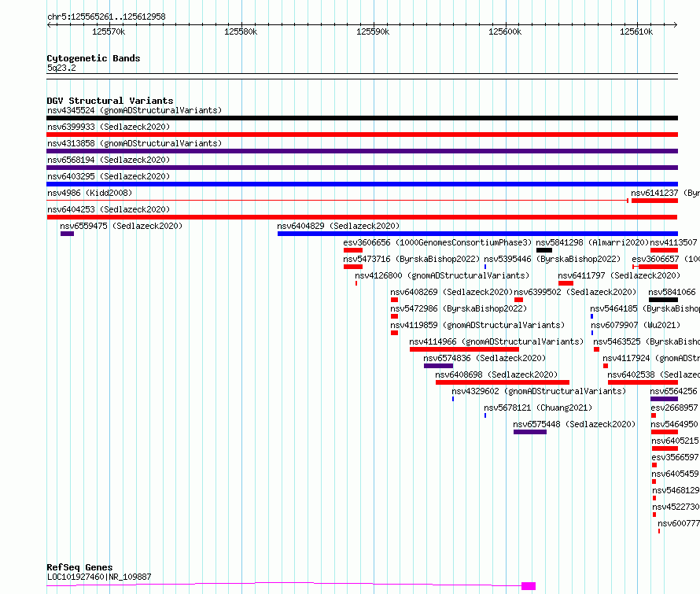Image resolution: width=700 pixels, height=594 pixels.
Task: Select the blue nsv6404829 variant bar
Action: tap(477, 234)
